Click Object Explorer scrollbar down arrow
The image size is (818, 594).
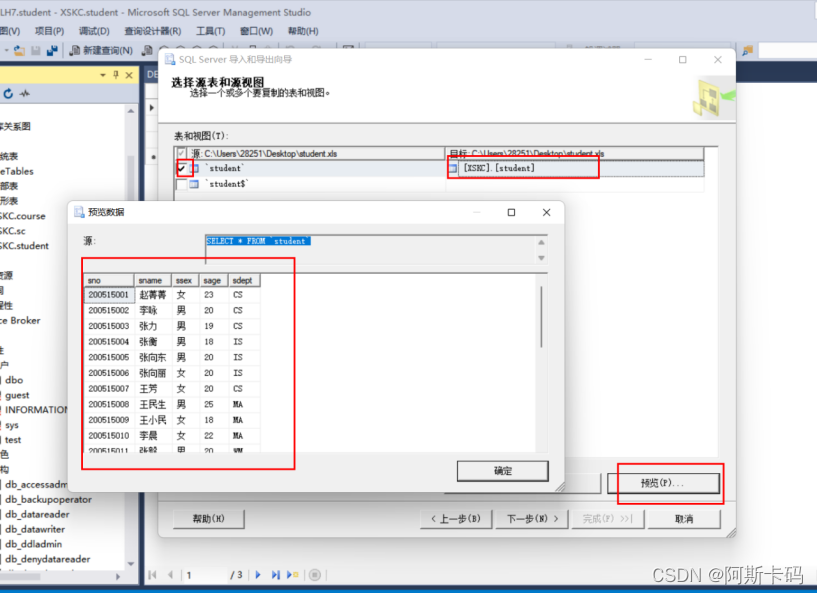130,564
